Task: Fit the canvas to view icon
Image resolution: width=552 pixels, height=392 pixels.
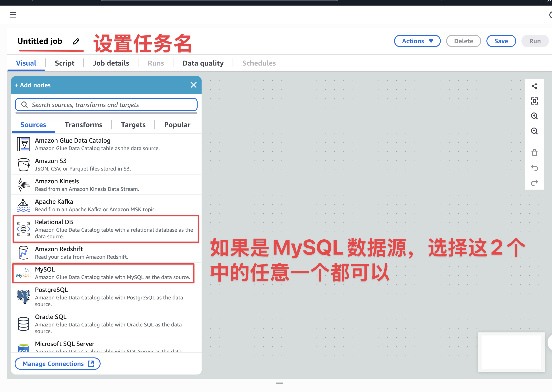Action: (534, 101)
